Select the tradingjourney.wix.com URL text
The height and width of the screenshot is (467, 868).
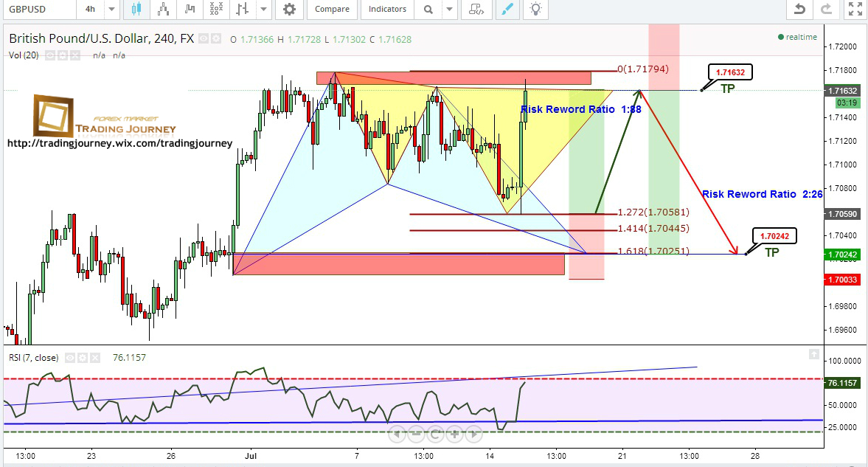tap(119, 143)
